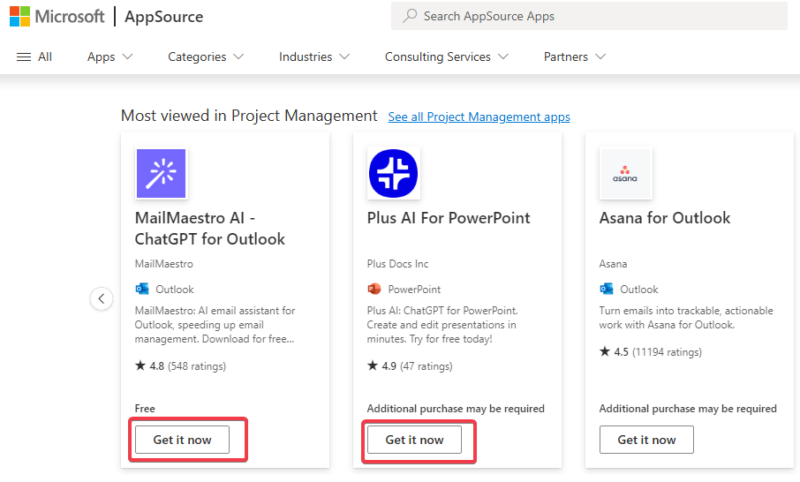Click the 11194 ratings text
The width and height of the screenshot is (800, 482).
pyautogui.click(x=667, y=352)
